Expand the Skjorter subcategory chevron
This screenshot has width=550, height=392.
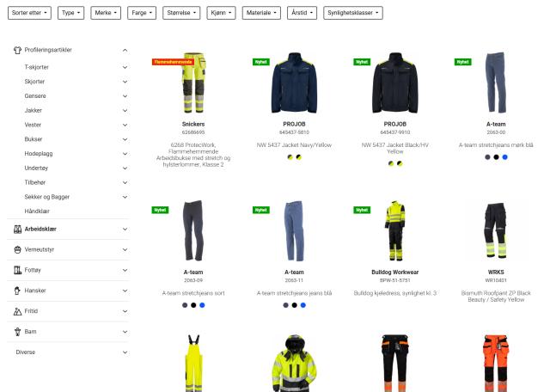125,82
